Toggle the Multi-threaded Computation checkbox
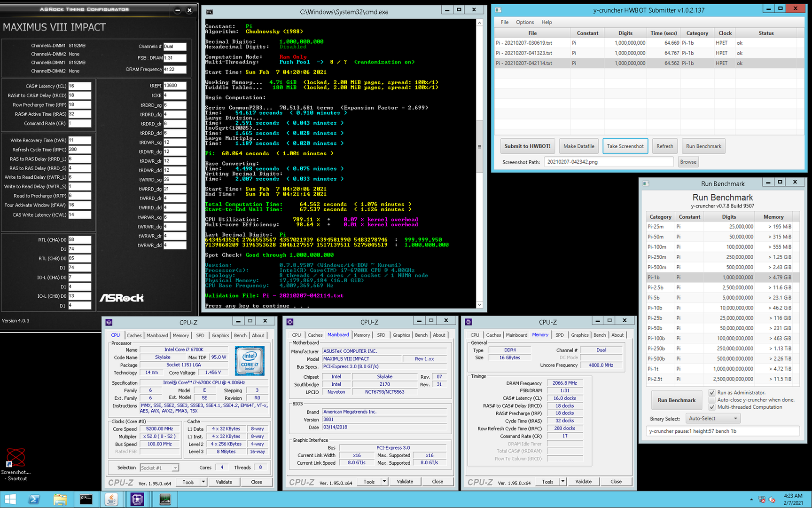Screen dimensions: 812x508 [x=712, y=407]
